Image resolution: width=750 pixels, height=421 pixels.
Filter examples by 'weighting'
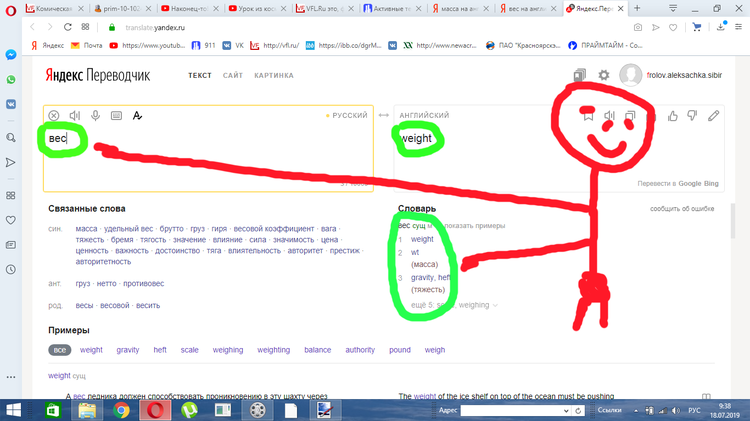[274, 350]
